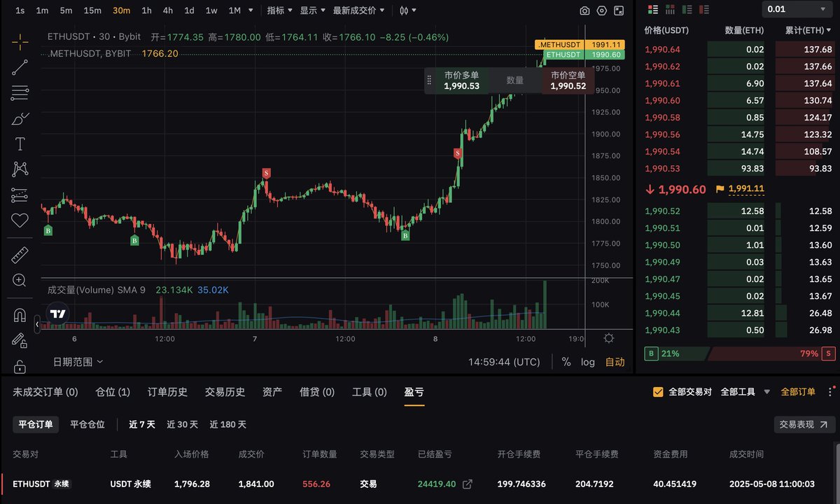Image resolution: width=840 pixels, height=504 pixels.
Task: Select the brush drawing tool
Action: pyautogui.click(x=20, y=119)
